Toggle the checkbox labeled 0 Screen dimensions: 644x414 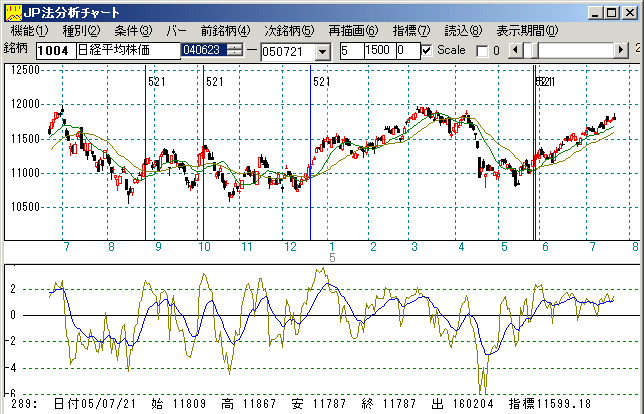pos(481,50)
